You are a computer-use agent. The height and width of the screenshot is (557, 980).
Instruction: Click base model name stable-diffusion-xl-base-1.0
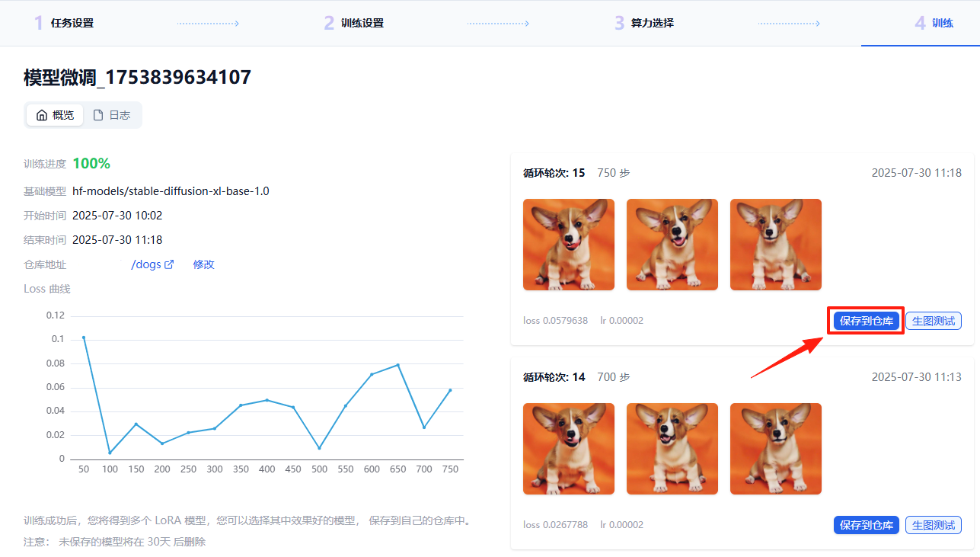(171, 191)
